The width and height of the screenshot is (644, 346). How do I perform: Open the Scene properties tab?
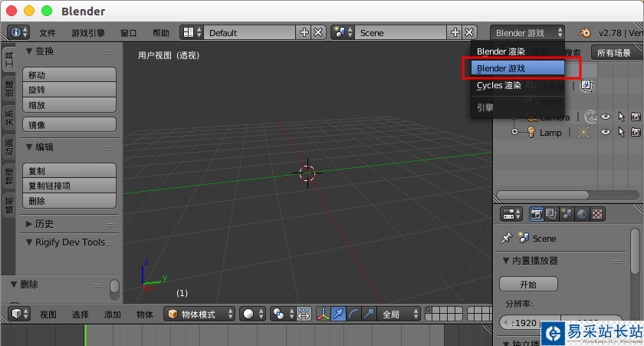567,214
